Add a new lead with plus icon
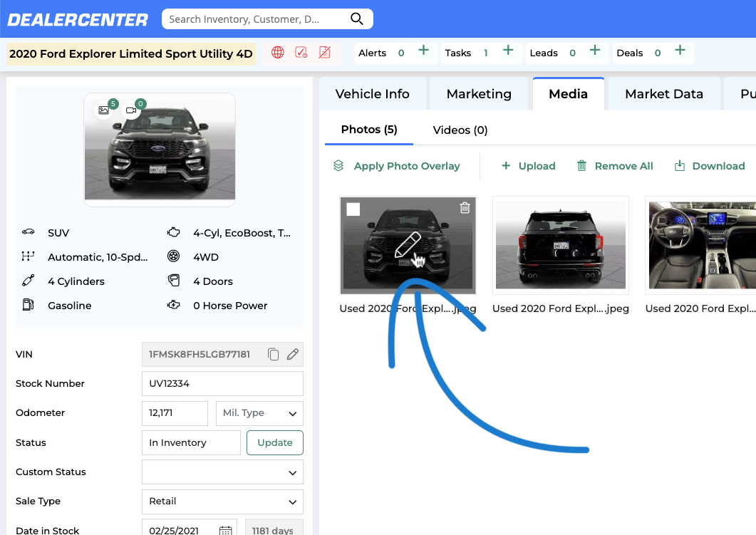The height and width of the screenshot is (535, 756). point(595,50)
